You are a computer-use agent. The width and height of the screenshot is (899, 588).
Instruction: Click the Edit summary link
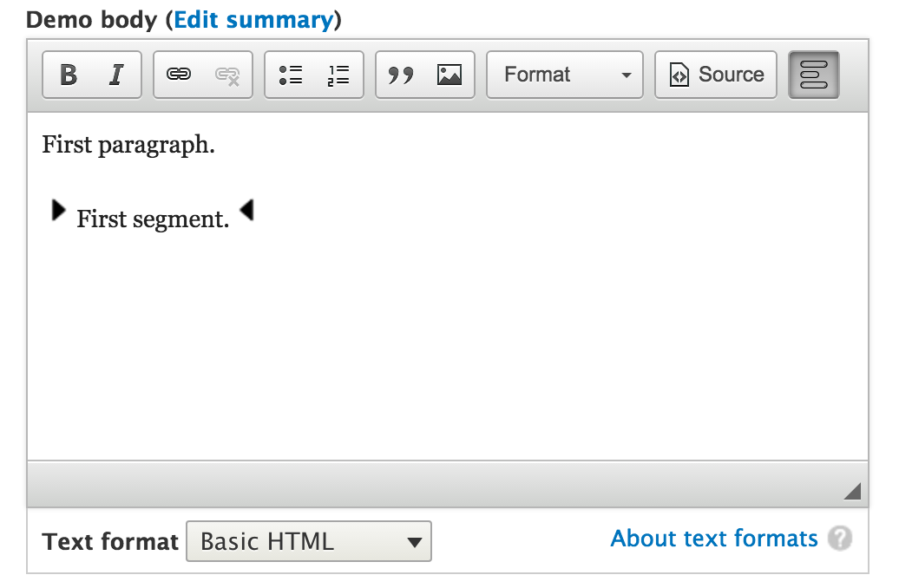[x=253, y=20]
